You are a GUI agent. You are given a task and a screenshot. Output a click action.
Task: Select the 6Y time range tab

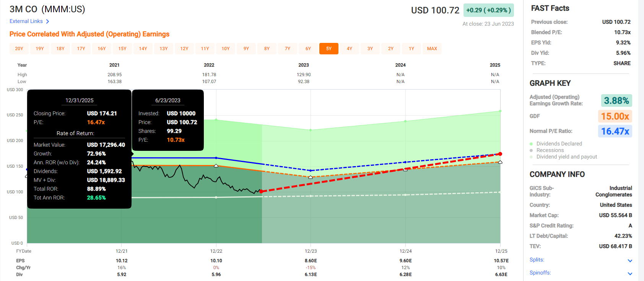tap(308, 49)
